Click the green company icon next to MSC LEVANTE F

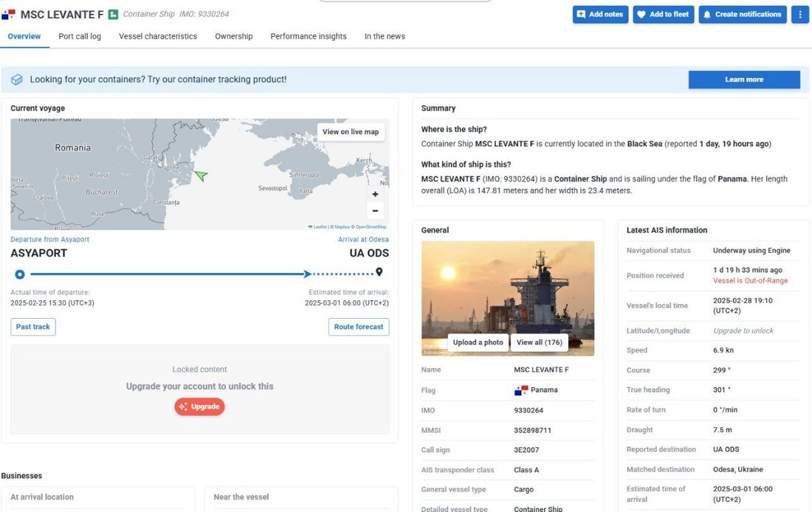113,15
